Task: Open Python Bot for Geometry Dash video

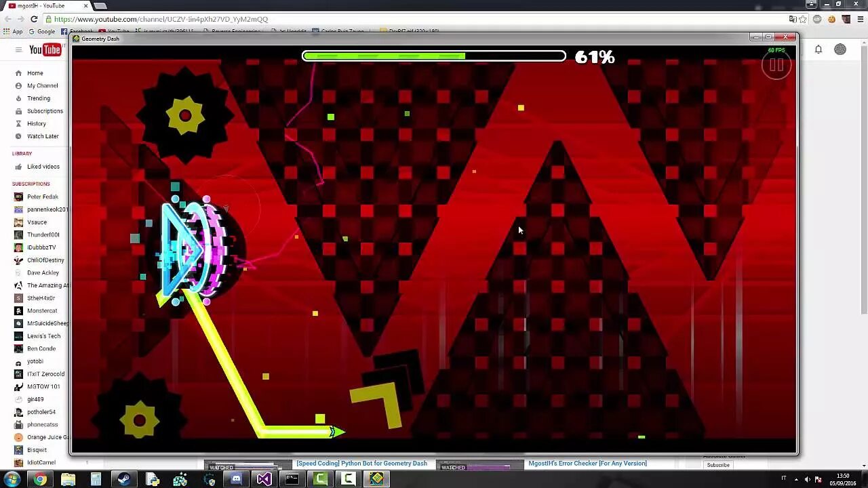Action: pos(361,464)
